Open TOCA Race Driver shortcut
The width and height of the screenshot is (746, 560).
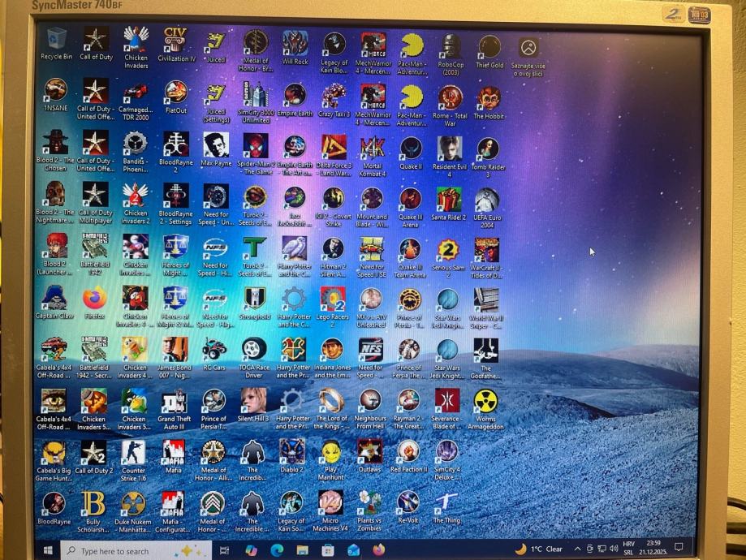[x=254, y=358]
